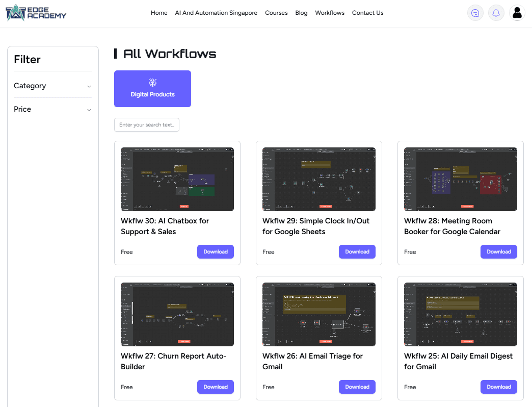Navigate to the Blog page
The width and height of the screenshot is (532, 407).
point(301,13)
